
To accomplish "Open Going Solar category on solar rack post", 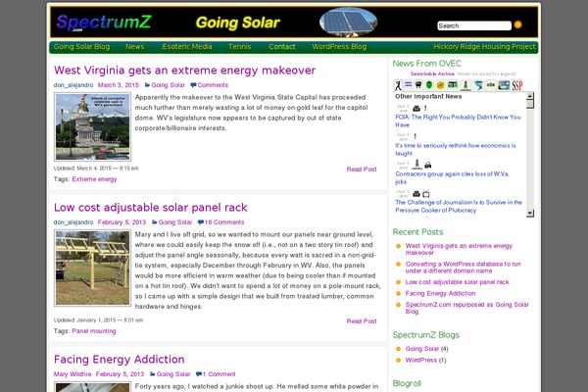I will click(175, 222).
